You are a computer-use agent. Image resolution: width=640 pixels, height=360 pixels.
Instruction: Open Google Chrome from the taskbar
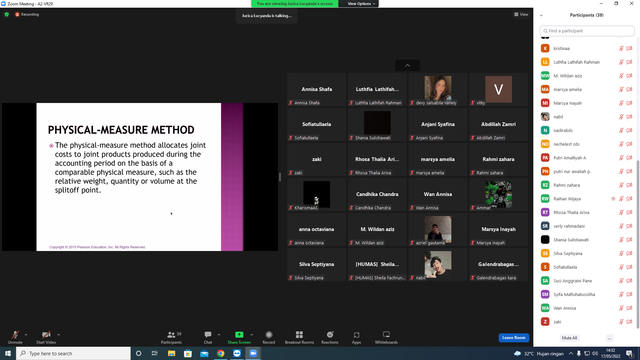point(220,353)
